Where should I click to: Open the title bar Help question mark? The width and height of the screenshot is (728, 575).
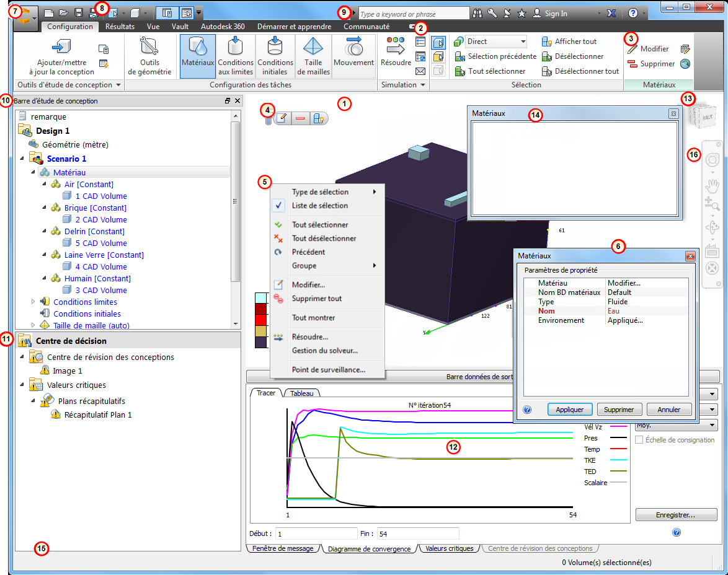(x=633, y=14)
